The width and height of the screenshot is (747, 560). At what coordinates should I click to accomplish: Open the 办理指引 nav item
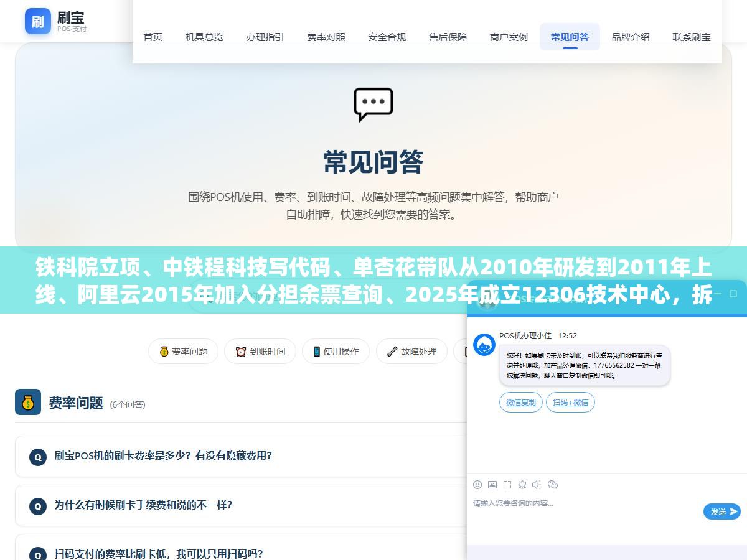pyautogui.click(x=265, y=37)
